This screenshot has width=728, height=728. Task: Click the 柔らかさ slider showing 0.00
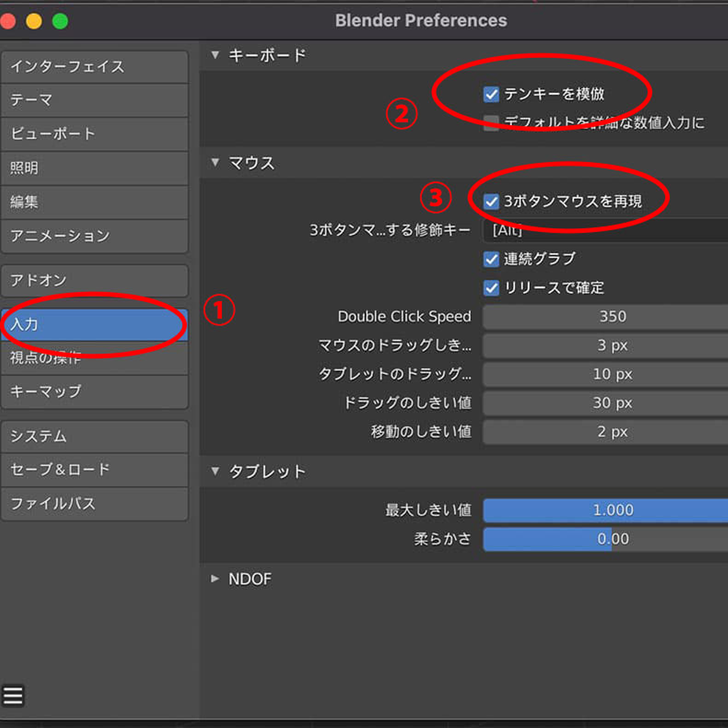(605, 539)
